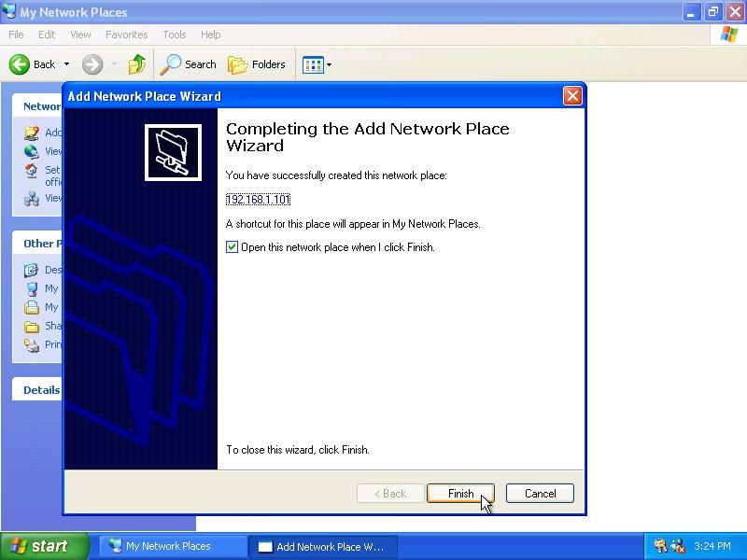Click the Cancel button in wizard
This screenshot has width=747, height=560.
tap(540, 494)
